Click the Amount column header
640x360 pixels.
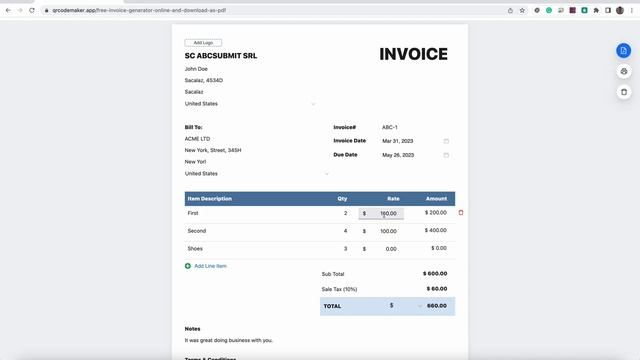[x=436, y=199]
